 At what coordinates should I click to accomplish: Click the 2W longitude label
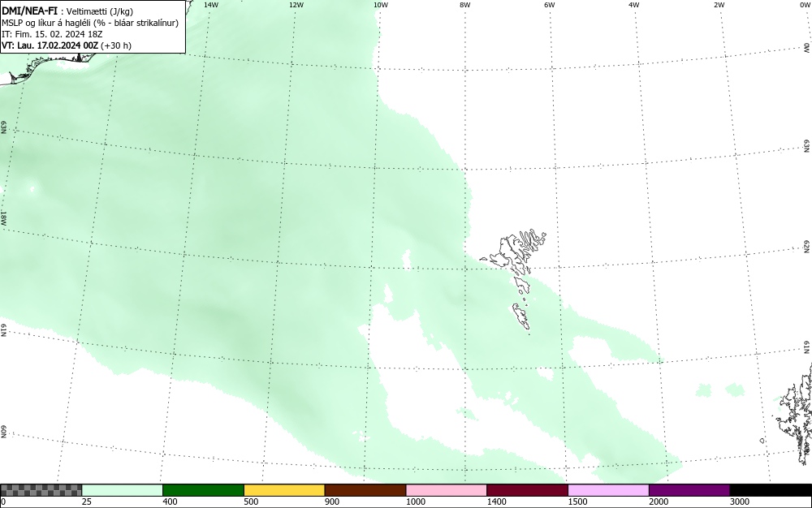point(719,5)
